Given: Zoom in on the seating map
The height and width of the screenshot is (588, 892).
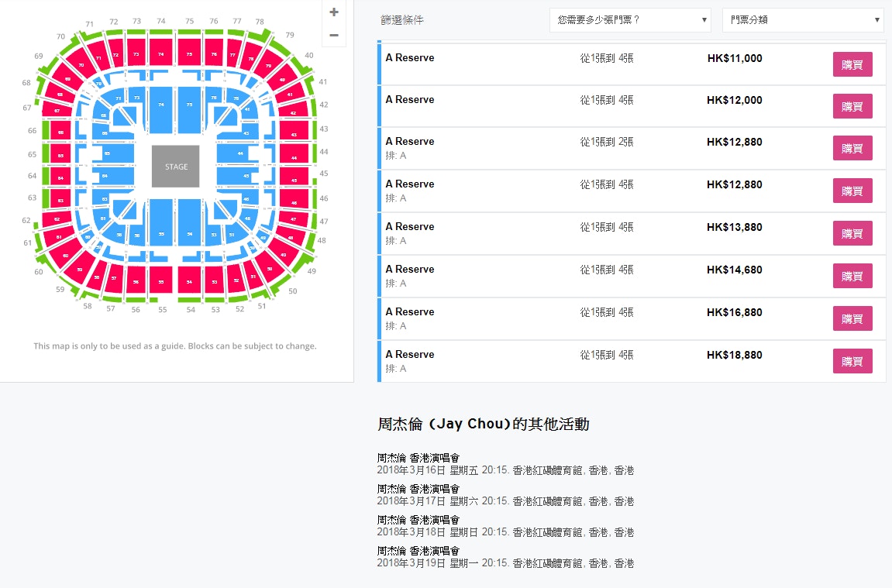Looking at the screenshot, I should tap(334, 12).
